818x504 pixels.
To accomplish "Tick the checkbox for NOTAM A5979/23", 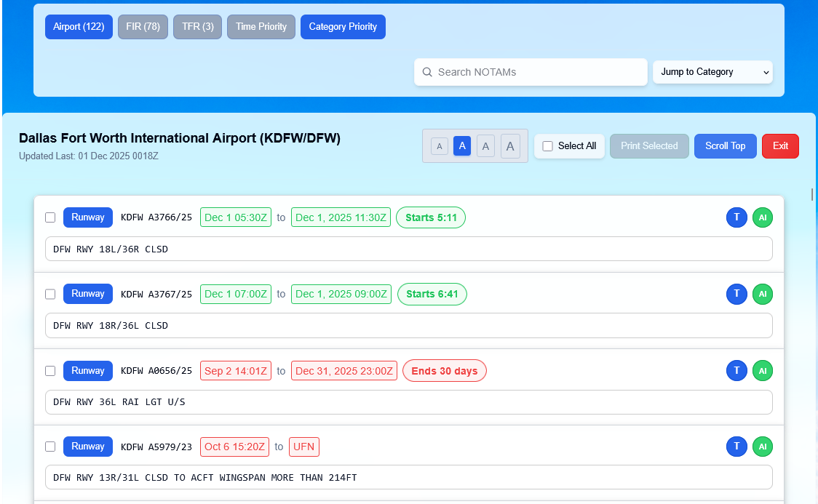I will tap(50, 446).
